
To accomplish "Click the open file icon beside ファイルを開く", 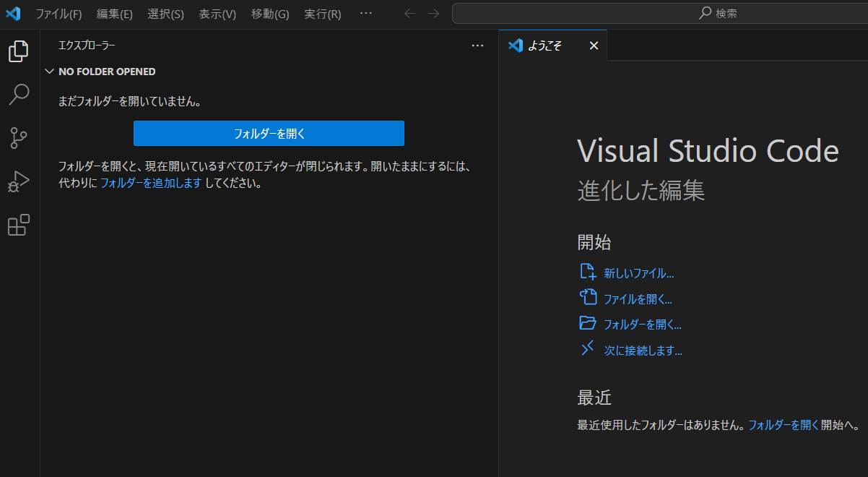I will click(588, 297).
